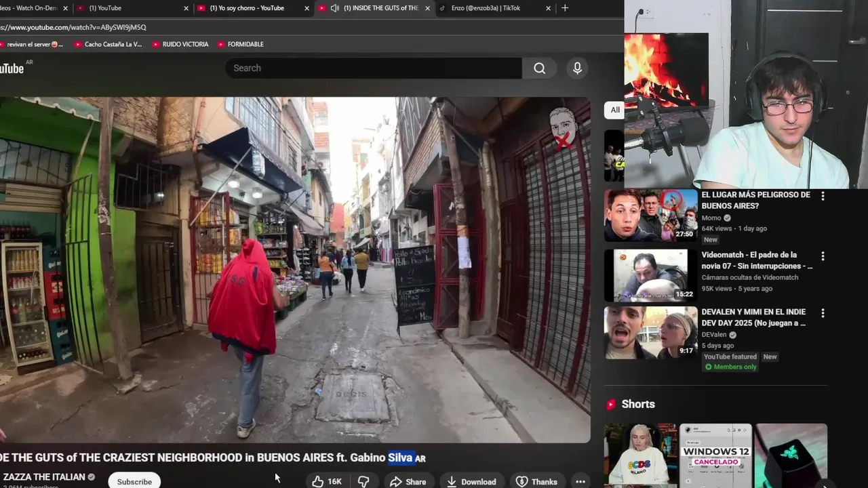This screenshot has width=868, height=488.
Task: Open the 'FORMIDABLE' bookmark
Action: (x=241, y=44)
